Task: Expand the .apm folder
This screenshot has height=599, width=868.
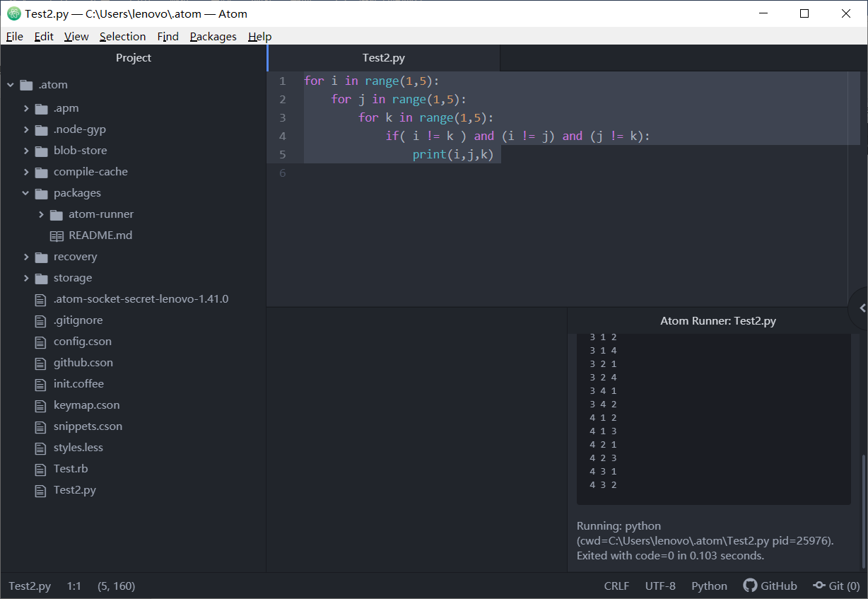Action: click(x=26, y=107)
